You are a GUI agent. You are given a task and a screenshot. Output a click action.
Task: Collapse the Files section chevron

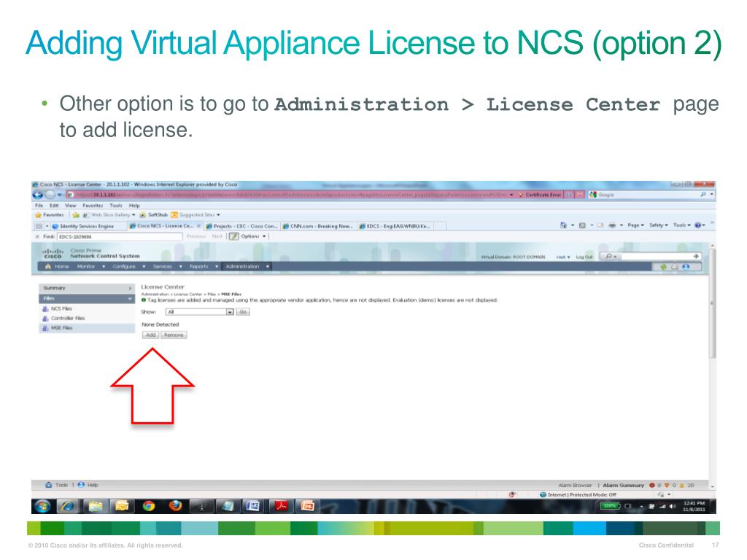pos(129,298)
